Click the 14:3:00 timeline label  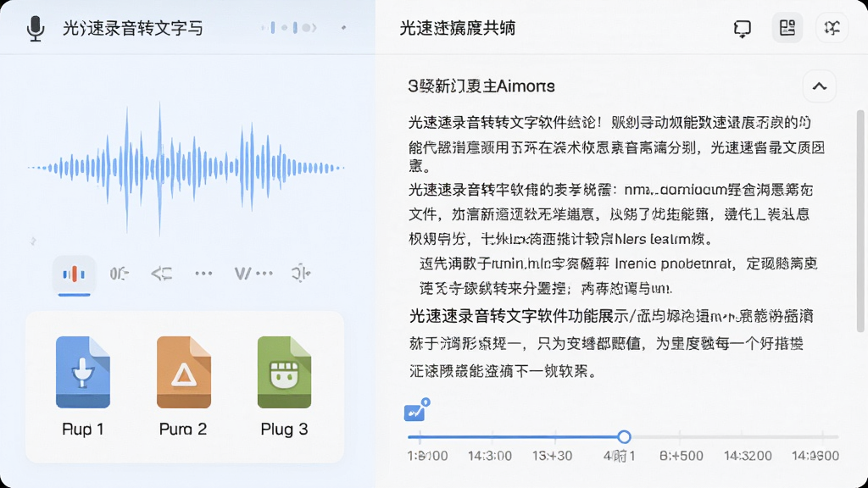(490, 456)
